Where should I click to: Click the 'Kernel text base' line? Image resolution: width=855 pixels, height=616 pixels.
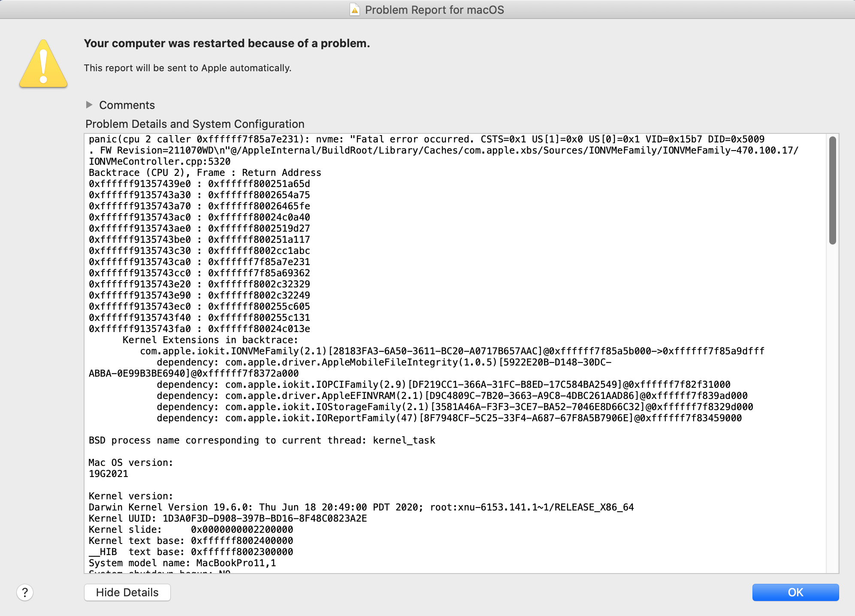click(191, 541)
